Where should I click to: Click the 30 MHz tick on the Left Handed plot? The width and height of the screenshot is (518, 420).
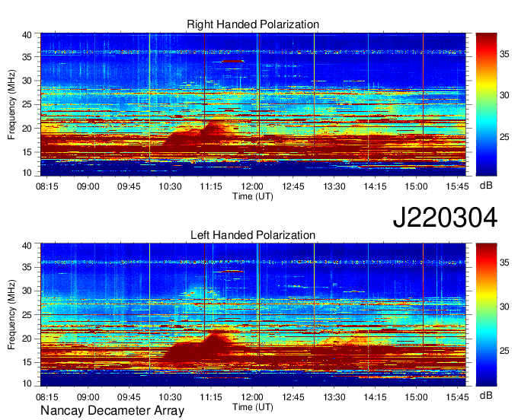[x=27, y=291]
